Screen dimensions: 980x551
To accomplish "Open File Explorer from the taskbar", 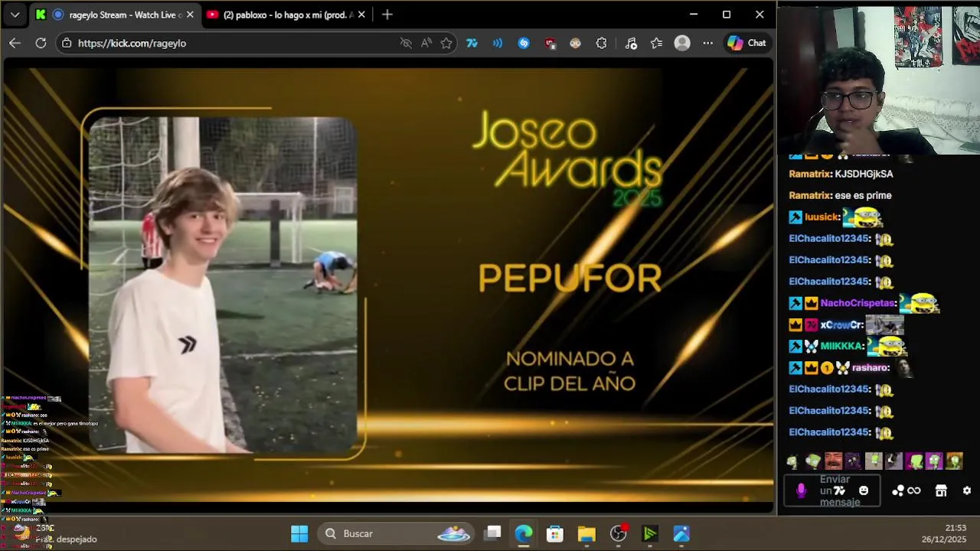I will click(x=586, y=533).
